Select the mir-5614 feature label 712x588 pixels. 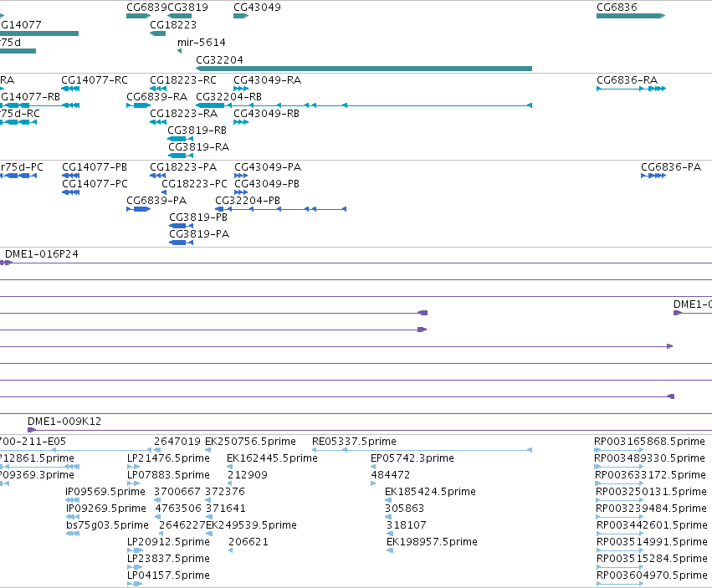[201, 42]
